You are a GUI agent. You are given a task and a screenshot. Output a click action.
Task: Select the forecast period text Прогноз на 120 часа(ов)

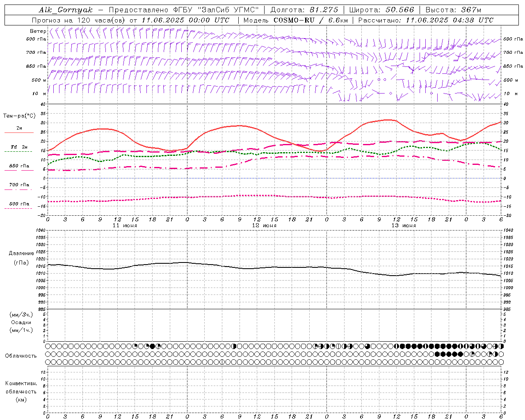click(79, 20)
